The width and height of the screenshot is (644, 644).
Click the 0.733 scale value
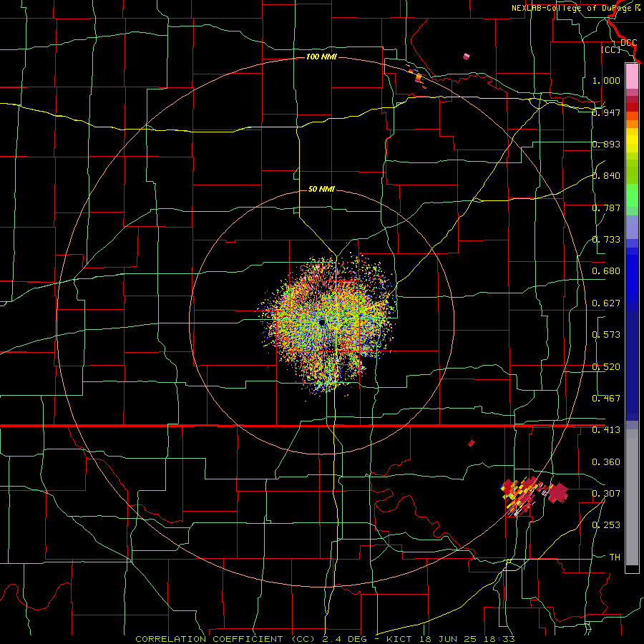click(x=606, y=240)
